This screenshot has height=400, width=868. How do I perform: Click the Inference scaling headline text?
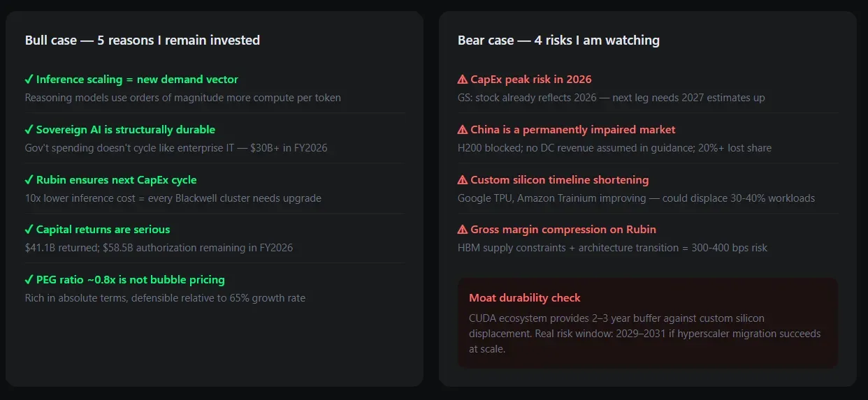pyautogui.click(x=137, y=80)
